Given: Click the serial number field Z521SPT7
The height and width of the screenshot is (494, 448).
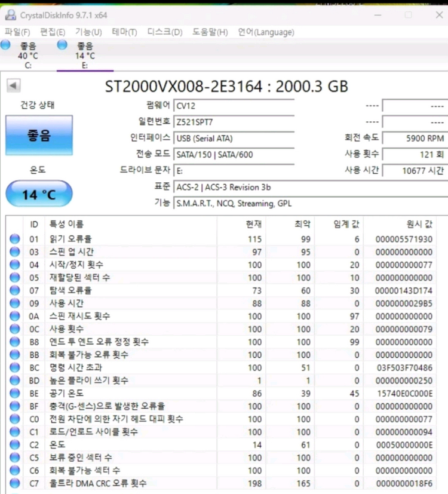Looking at the screenshot, I should (x=234, y=122).
